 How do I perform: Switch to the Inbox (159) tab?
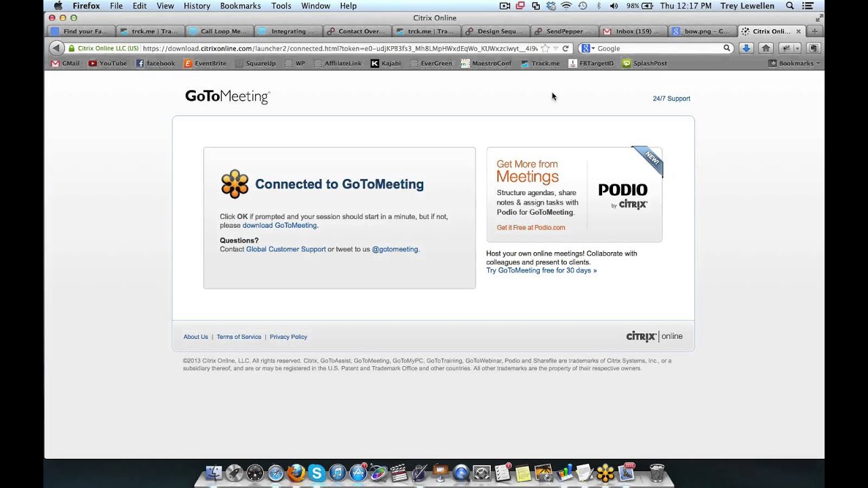point(632,31)
